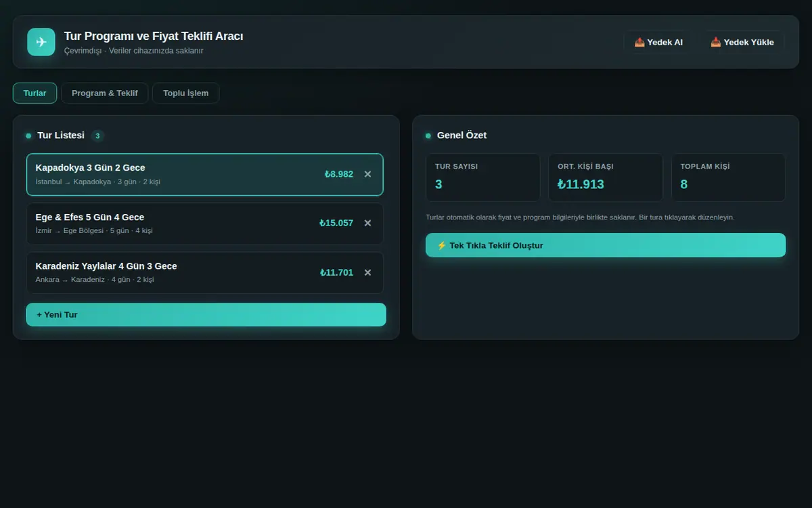This screenshot has height=508, width=812.
Task: Click the Tur Sayısı summary card
Action: (x=483, y=177)
